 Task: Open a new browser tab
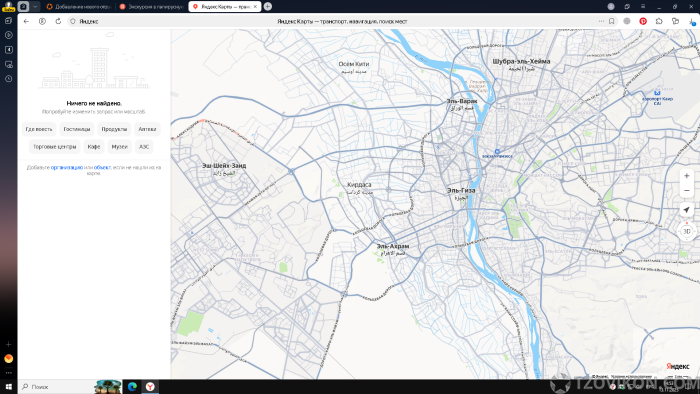(267, 6)
